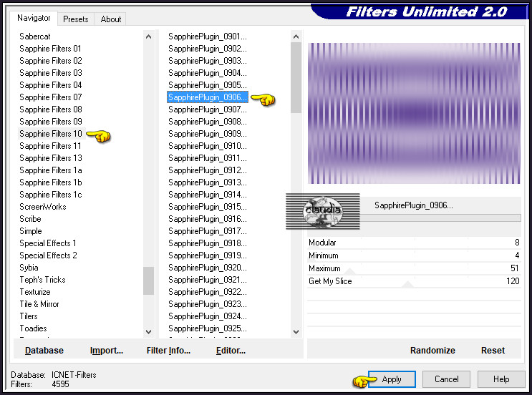
Task: Select SapphirePlugin_0922... filter
Action: pos(208,292)
